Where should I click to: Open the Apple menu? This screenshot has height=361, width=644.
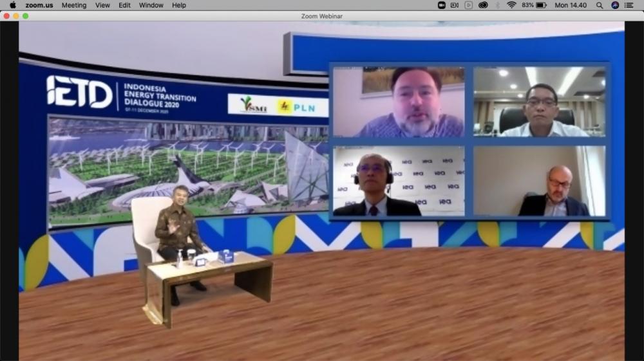coord(12,5)
